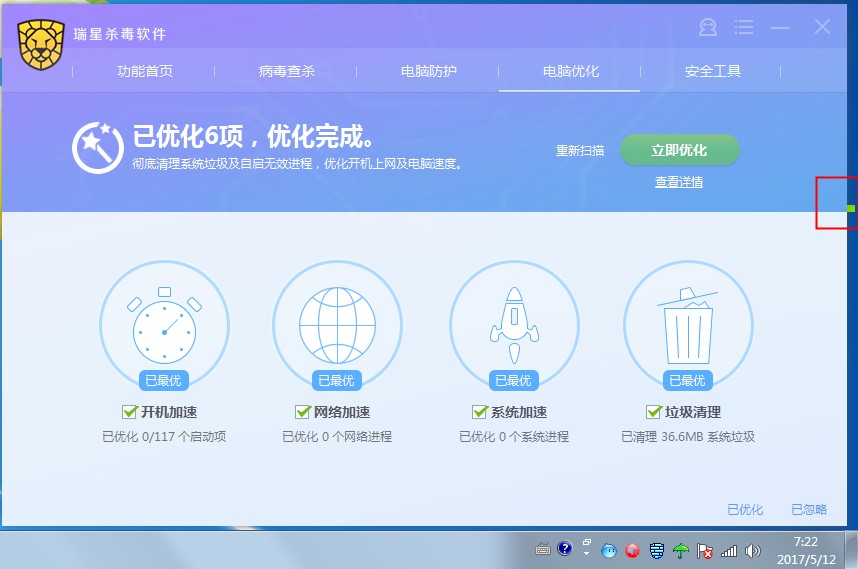Screen dimensions: 858x569
Task: Click the globe network acceleration icon
Action: tap(337, 325)
